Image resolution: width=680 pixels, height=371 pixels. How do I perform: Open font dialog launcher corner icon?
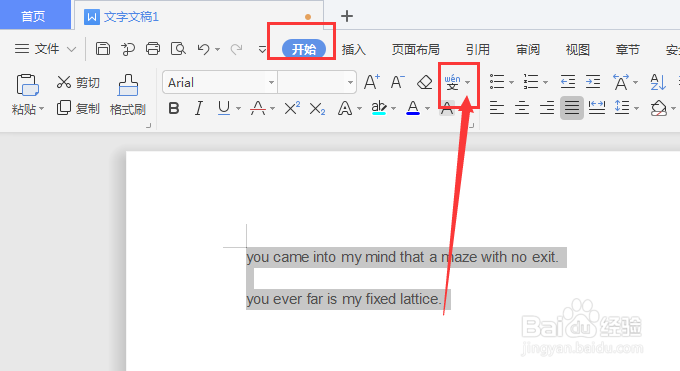[471, 126]
